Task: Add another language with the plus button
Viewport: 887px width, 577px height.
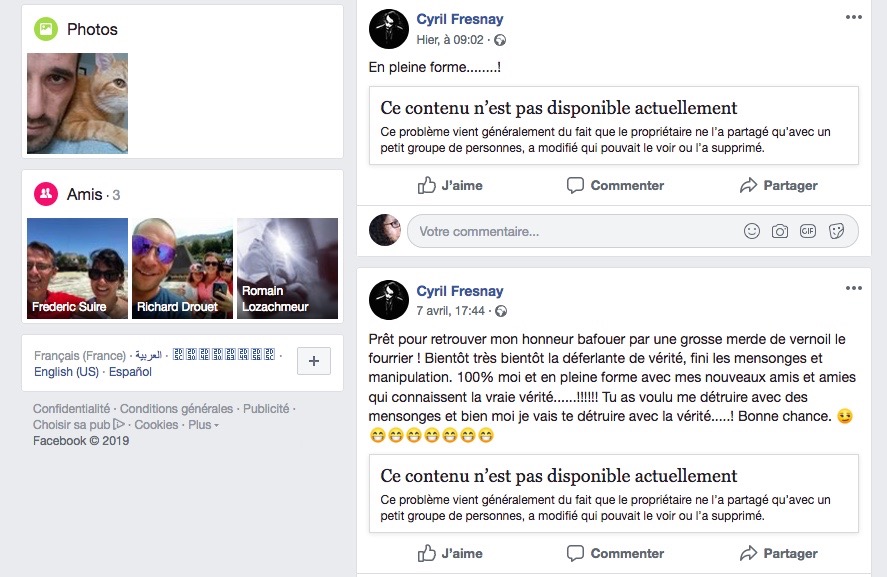Action: (314, 361)
